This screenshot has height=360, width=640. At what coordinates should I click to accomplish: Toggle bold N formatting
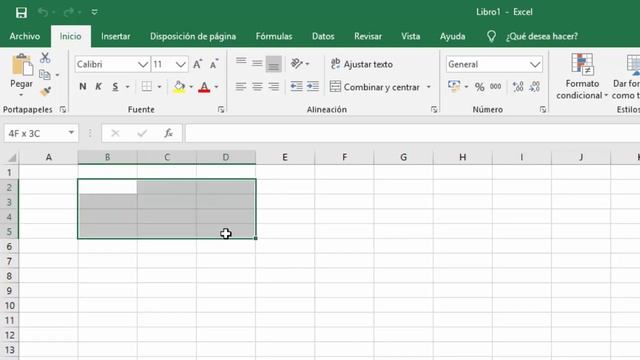pos(83,87)
